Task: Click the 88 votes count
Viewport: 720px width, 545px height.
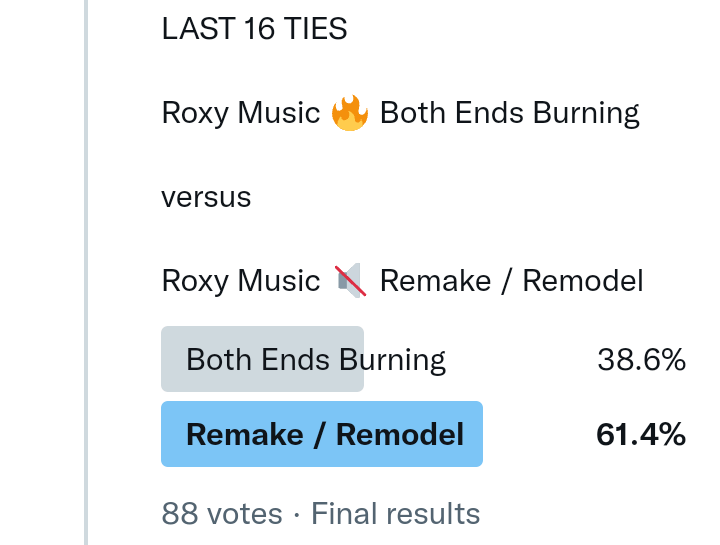Action: pos(222,514)
